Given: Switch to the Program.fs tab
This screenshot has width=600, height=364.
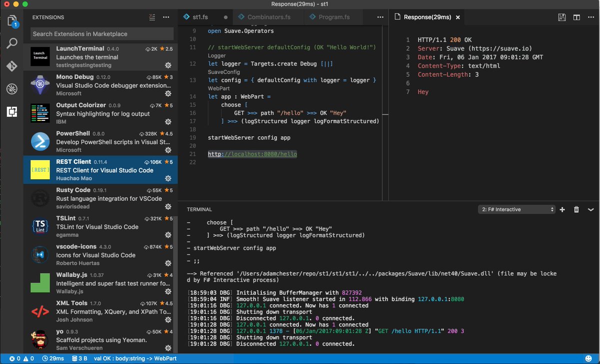Looking at the screenshot, I should 334,17.
